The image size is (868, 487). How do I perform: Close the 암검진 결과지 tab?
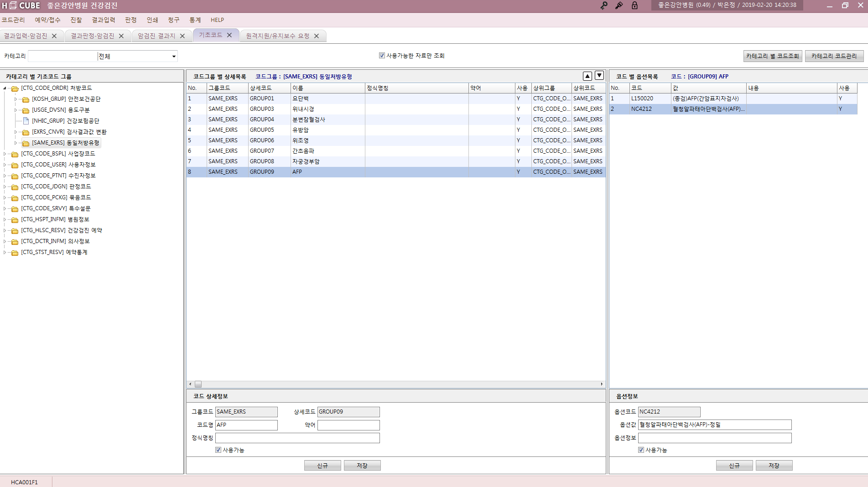182,36
